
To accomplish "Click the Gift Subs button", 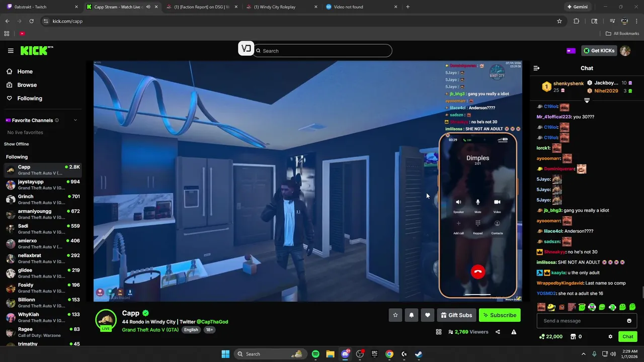I will (x=457, y=315).
